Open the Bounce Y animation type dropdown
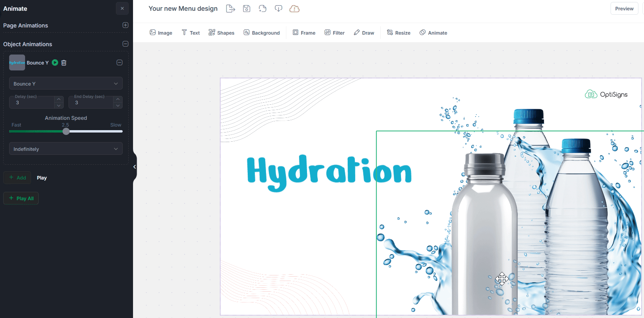The image size is (644, 318). click(x=66, y=84)
